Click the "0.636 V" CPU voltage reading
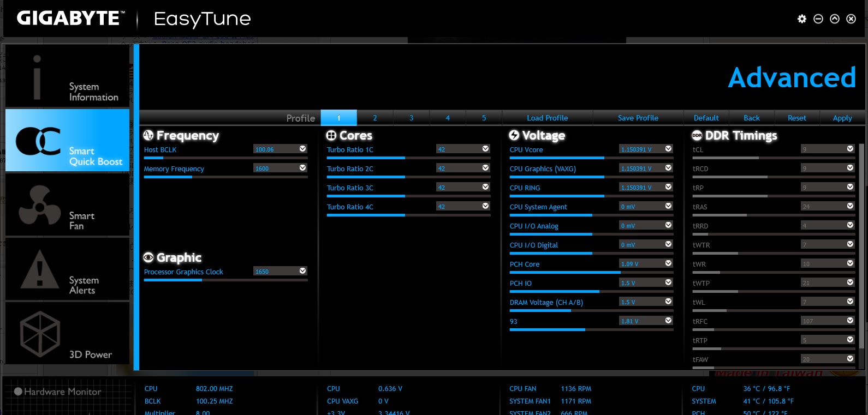Screen dimensions: 868x415 click(390, 389)
